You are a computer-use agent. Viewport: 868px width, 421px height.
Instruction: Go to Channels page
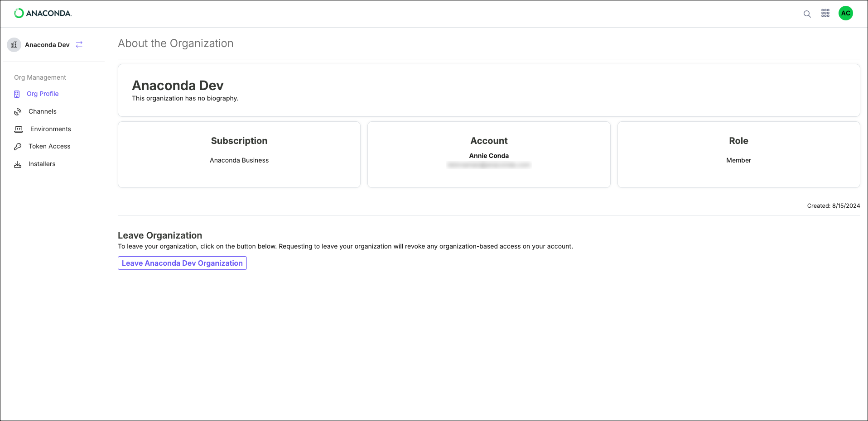[x=43, y=111]
